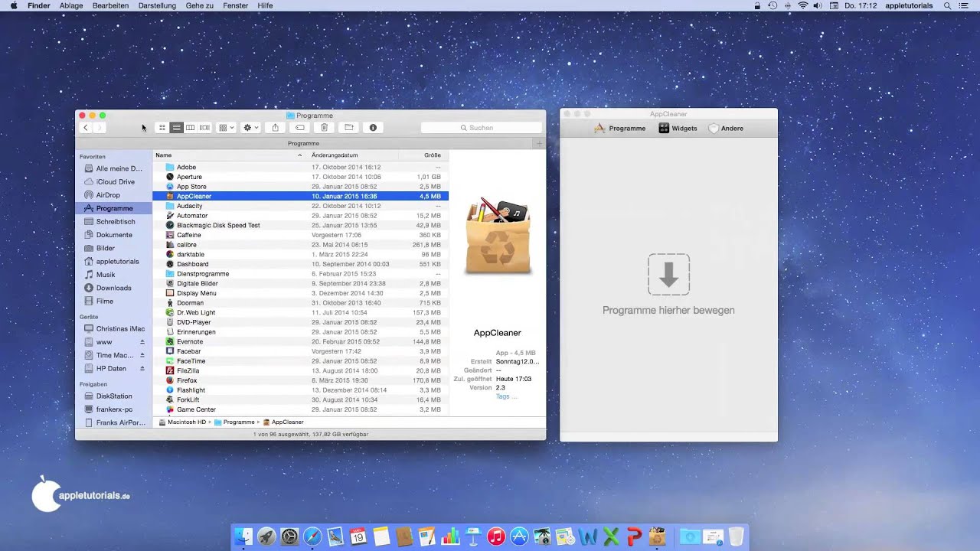Select iCloud Drive in sidebar
This screenshot has width=980, height=551.
pos(113,181)
